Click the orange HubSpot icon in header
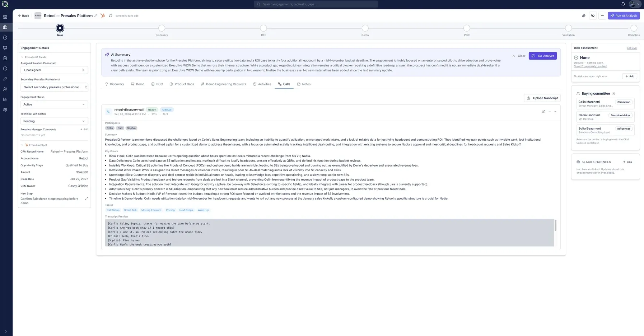 pyautogui.click(x=103, y=16)
